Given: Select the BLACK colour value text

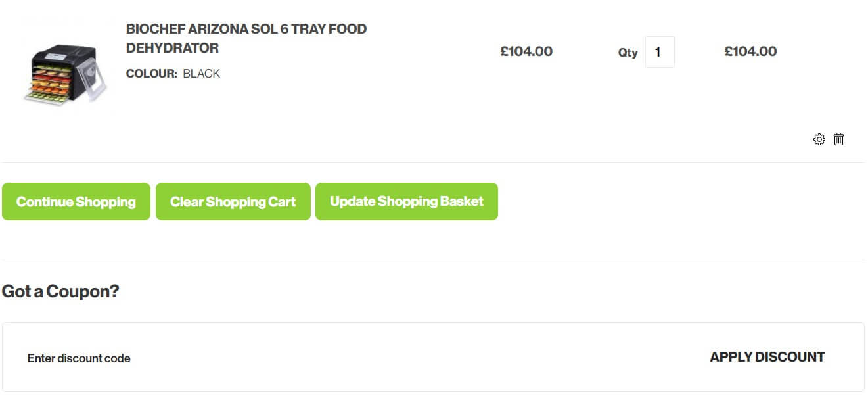Looking at the screenshot, I should point(202,74).
